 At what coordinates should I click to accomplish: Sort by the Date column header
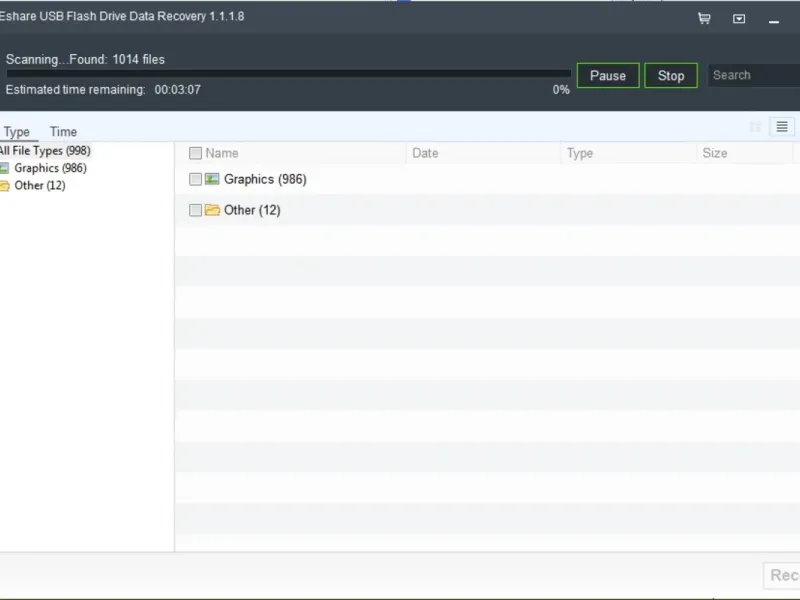pos(425,153)
